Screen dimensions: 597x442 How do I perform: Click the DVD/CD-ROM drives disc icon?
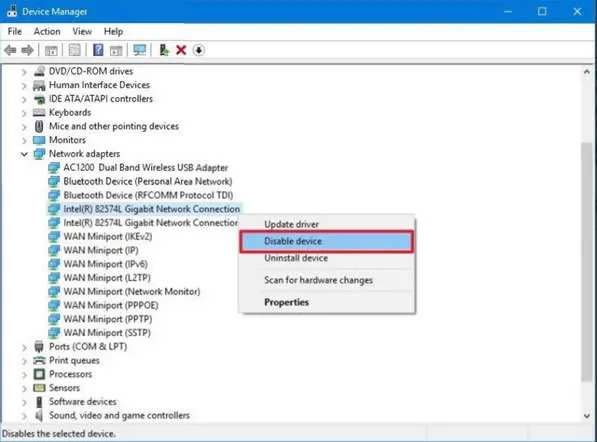tap(39, 71)
